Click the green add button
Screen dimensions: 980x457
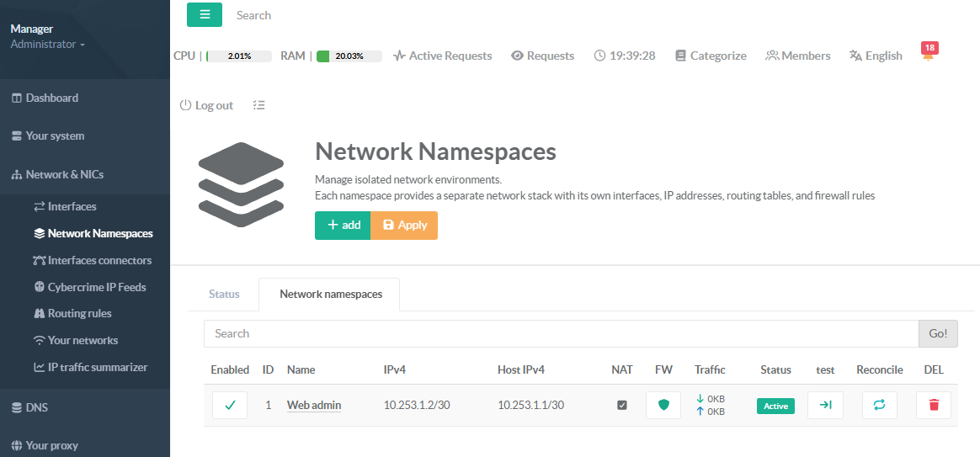click(x=343, y=226)
